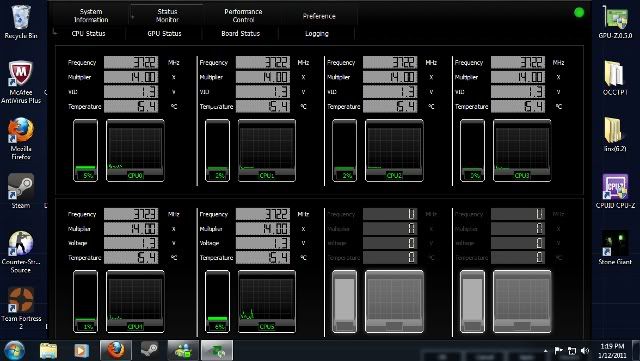Click the green status indicator light
This screenshot has height=361, width=640.
[579, 13]
